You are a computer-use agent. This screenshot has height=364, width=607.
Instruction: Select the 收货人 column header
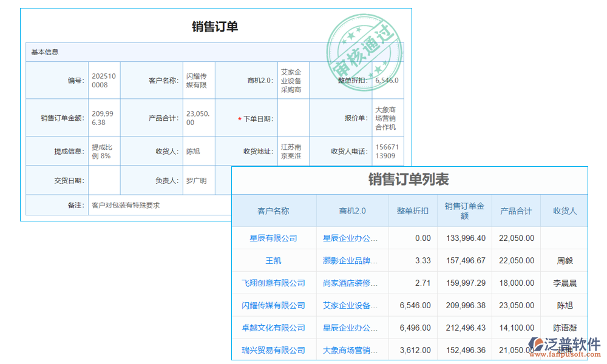coord(564,211)
